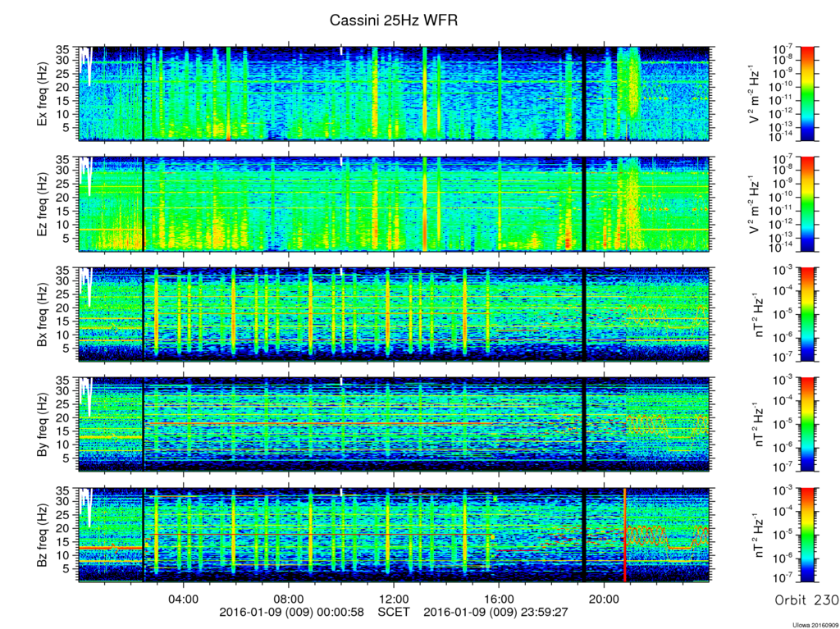Image resolution: width=840 pixels, height=629 pixels.
Task: Click the By panel color scale bar
Action: coord(807,425)
